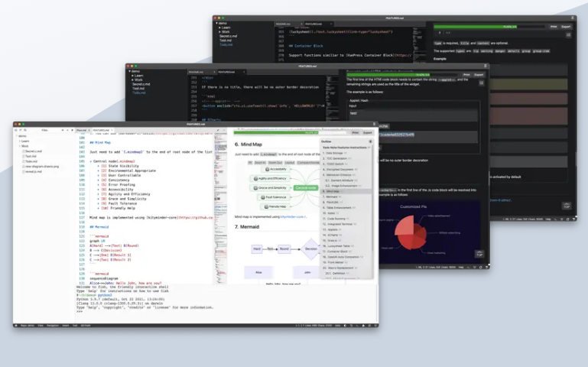
Task: Open reveal.js.md in front window file tree
Action: pyautogui.click(x=34, y=171)
